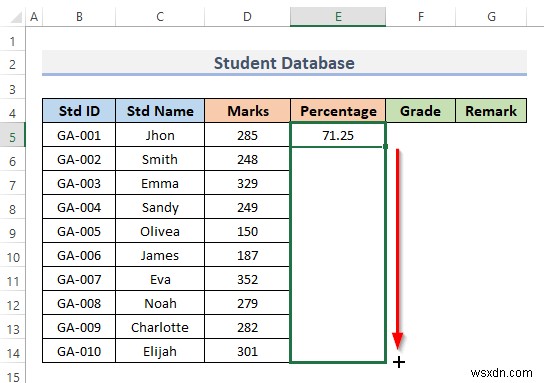Click marks cell showing 248
Image resolution: width=544 pixels, height=383 pixels.
pyautogui.click(x=247, y=159)
